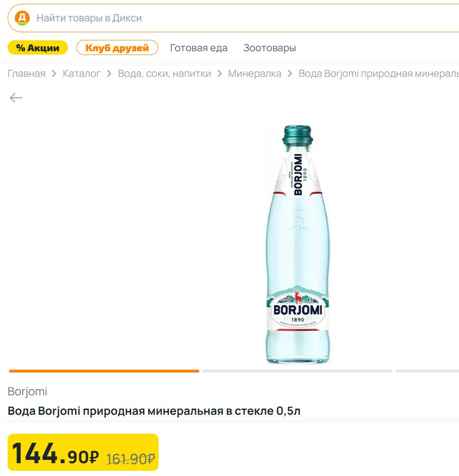Viewport: 459px width, 476px height.
Task: Click the orange Dixy logo icon
Action: (x=22, y=19)
